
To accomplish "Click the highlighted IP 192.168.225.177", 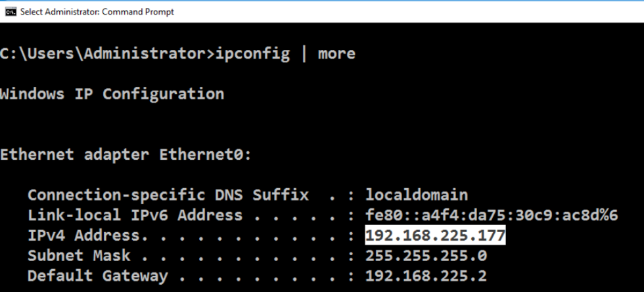I will click(x=435, y=235).
